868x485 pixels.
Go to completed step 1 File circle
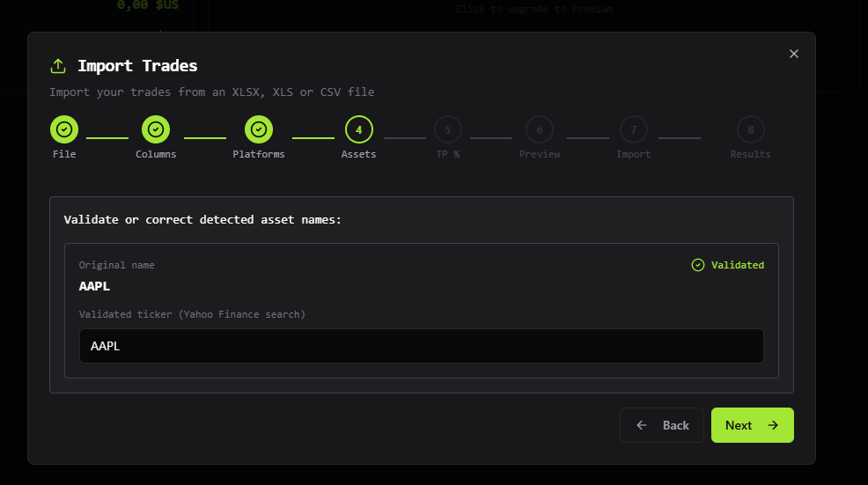point(64,129)
